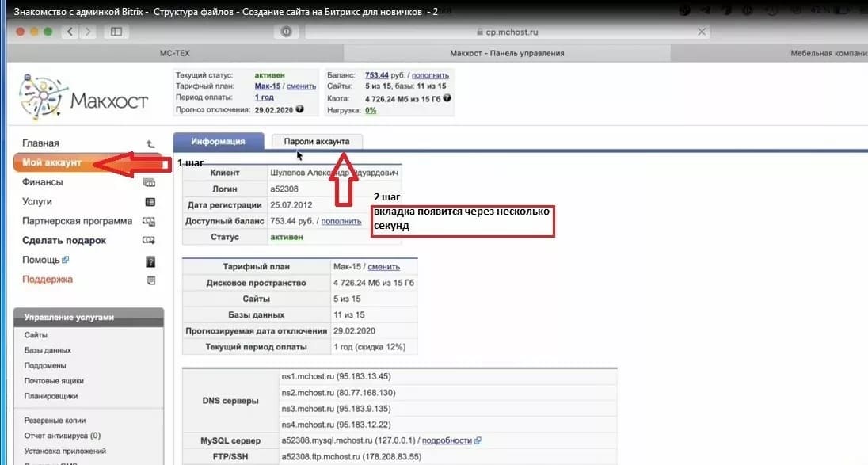Open Планировщики under Управление услугами
868x465 pixels.
click(x=51, y=396)
